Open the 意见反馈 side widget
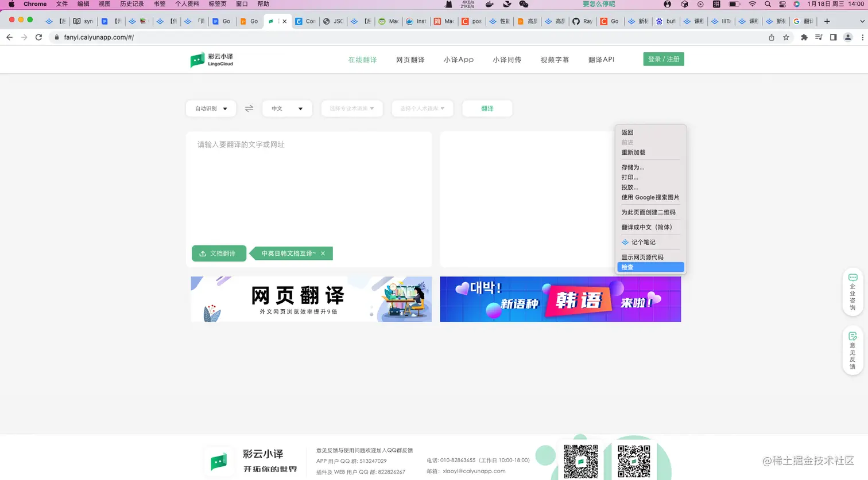Image resolution: width=868 pixels, height=480 pixels. [852, 350]
